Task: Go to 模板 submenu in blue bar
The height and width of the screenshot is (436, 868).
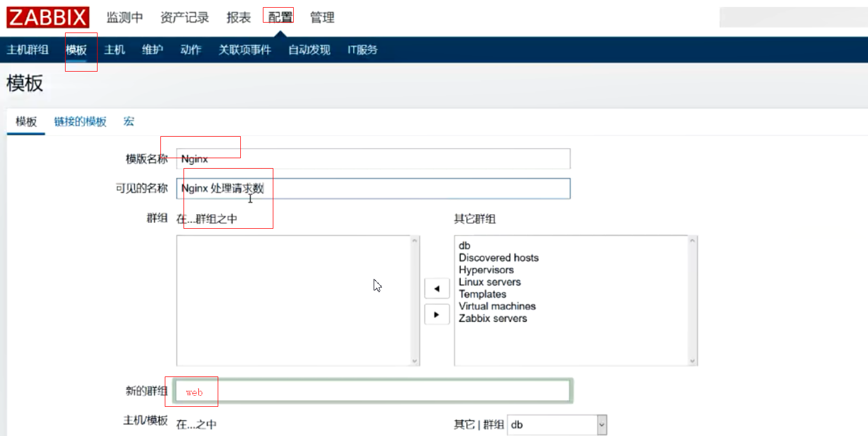Action: (76, 50)
